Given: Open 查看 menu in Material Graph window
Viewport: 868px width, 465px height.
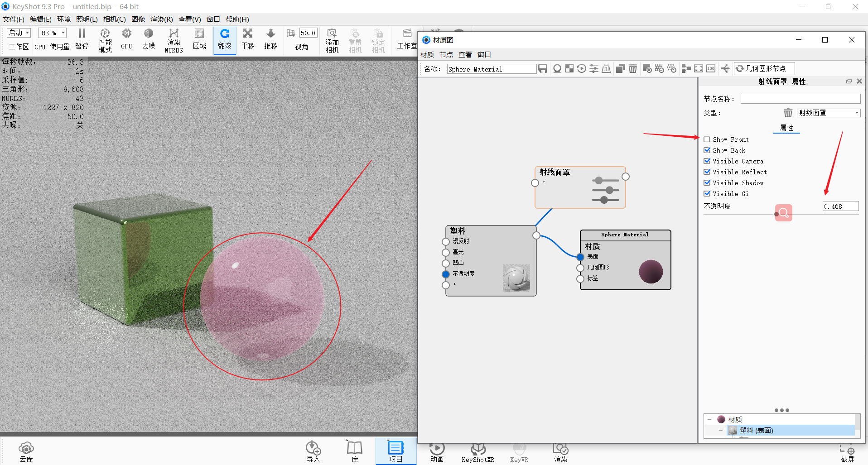Looking at the screenshot, I should 465,54.
